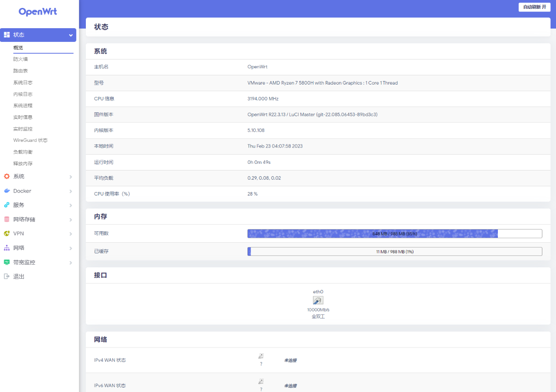
Task: Click the firmware version OpenWrt R22.3.13 text
Action: point(313,115)
